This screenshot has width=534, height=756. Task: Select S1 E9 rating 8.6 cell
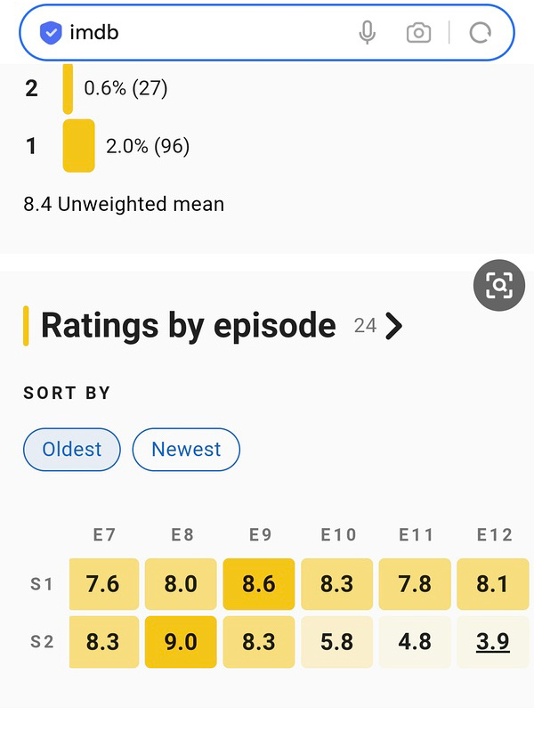click(259, 584)
